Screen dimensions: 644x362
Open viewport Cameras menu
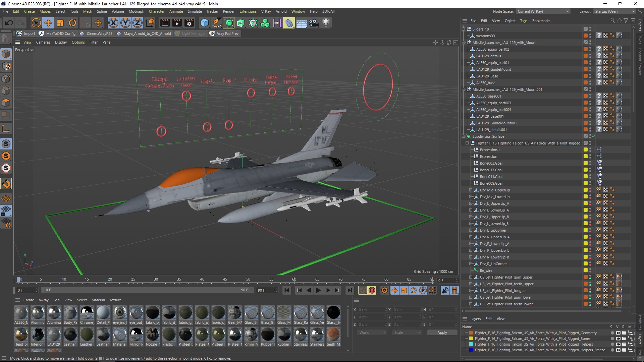[43, 42]
